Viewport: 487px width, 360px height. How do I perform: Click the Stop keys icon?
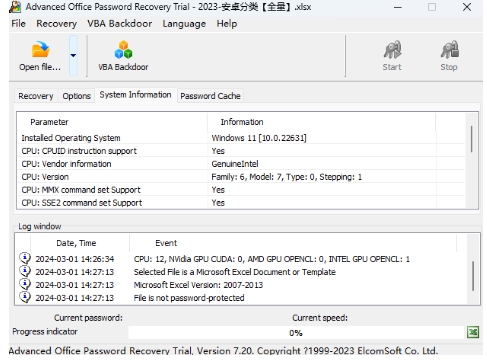(x=449, y=50)
